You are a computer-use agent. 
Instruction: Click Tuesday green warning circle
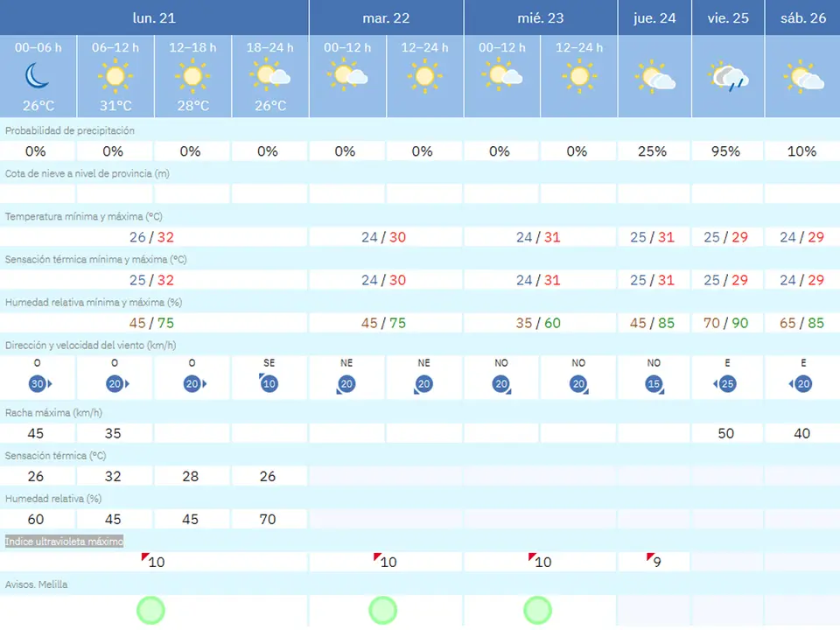click(382, 610)
